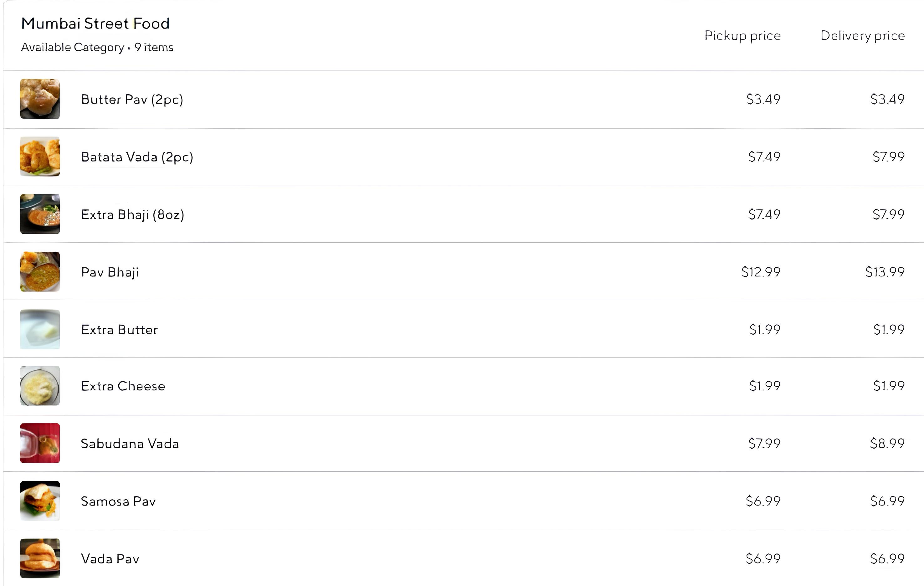
Task: Open the Butter Pav (2pc) thumbnail image
Action: click(40, 99)
